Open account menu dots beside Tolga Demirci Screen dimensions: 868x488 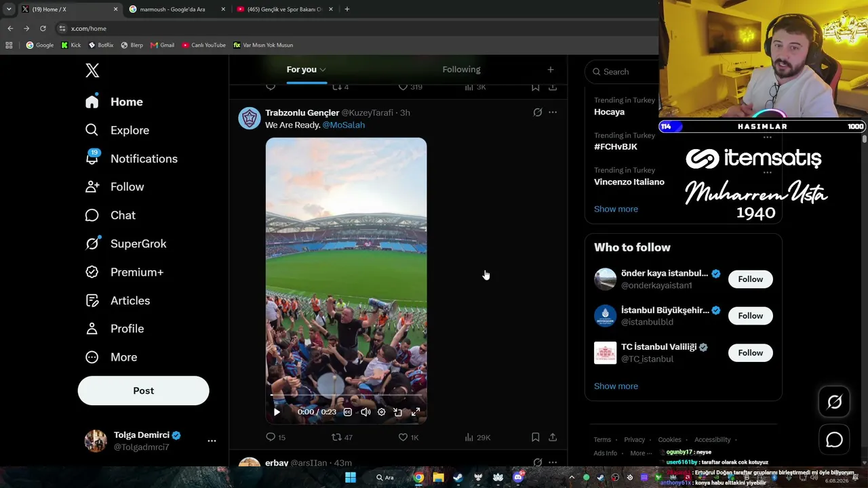coord(212,441)
